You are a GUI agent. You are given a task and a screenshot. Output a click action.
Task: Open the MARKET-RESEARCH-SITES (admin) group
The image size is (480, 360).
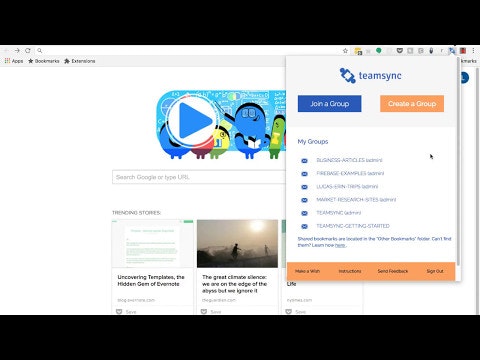coord(356,200)
